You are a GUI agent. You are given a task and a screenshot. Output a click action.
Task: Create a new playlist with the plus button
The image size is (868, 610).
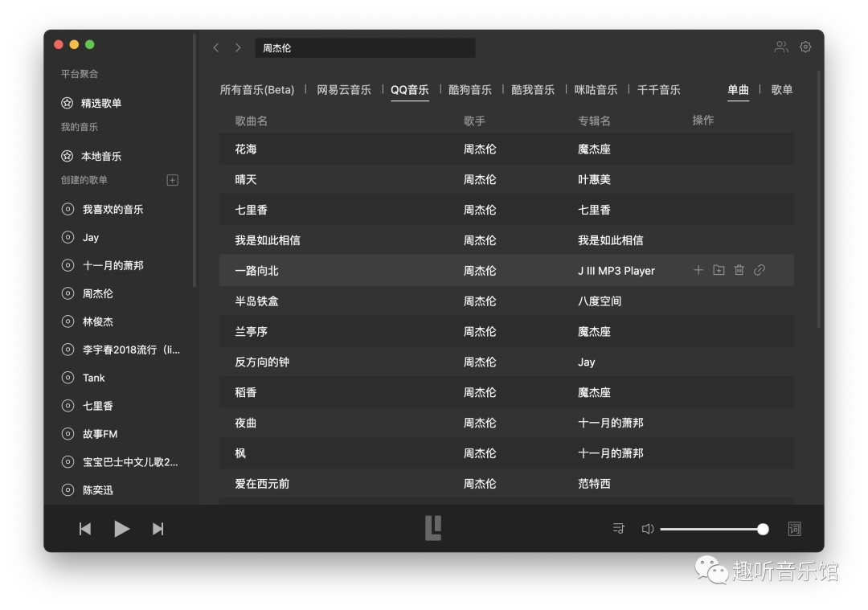[x=172, y=179]
